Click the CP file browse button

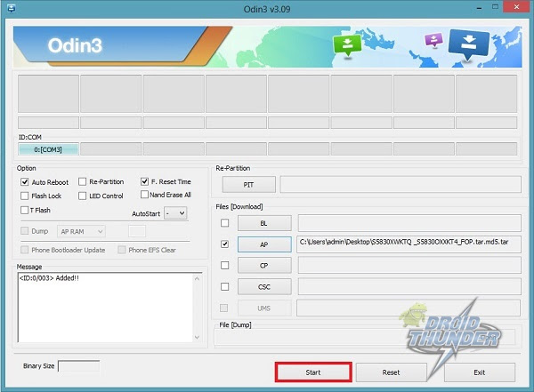(264, 266)
